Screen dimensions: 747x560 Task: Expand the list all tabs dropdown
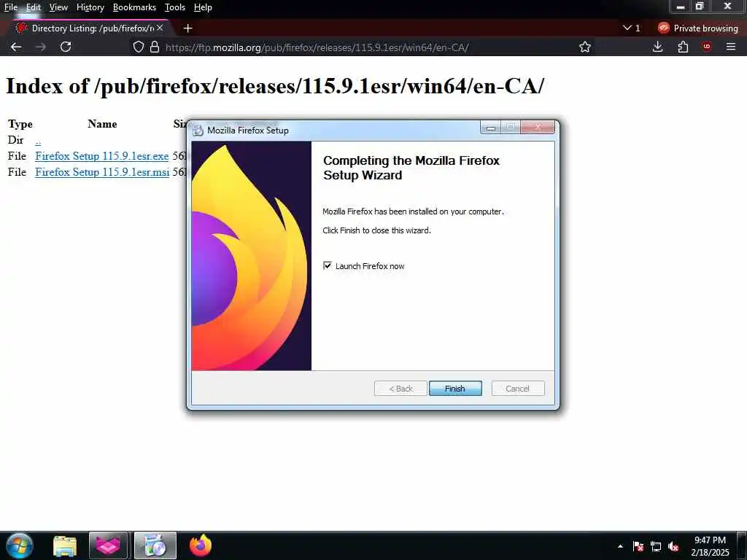pyautogui.click(x=631, y=28)
